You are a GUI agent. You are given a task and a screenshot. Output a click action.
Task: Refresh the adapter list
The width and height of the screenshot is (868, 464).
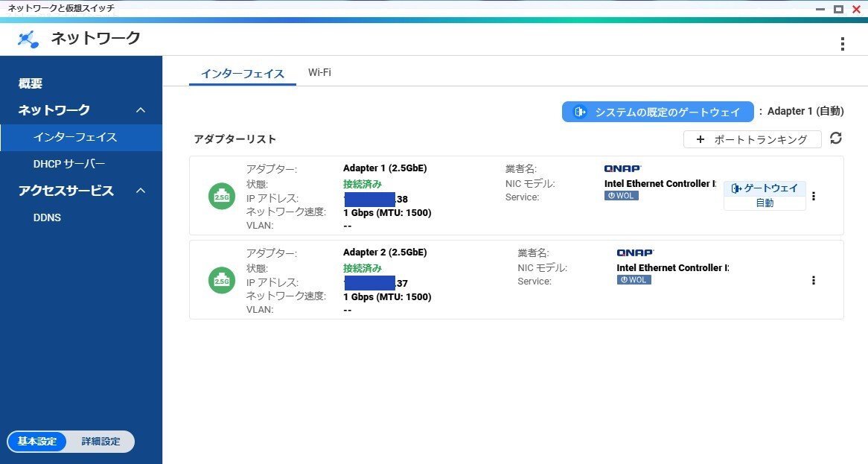835,139
